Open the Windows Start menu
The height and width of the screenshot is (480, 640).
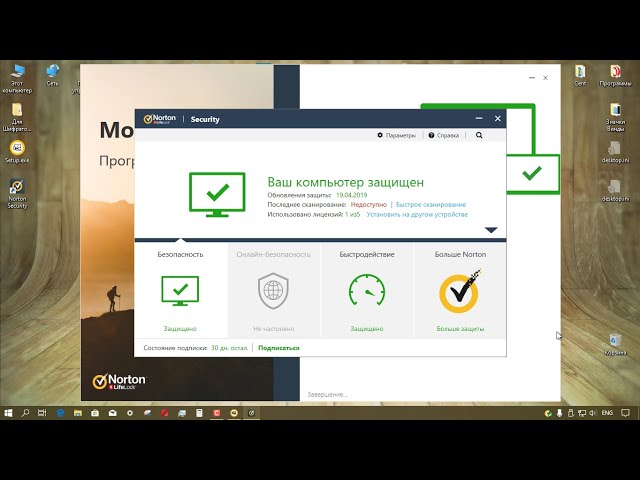click(x=8, y=413)
